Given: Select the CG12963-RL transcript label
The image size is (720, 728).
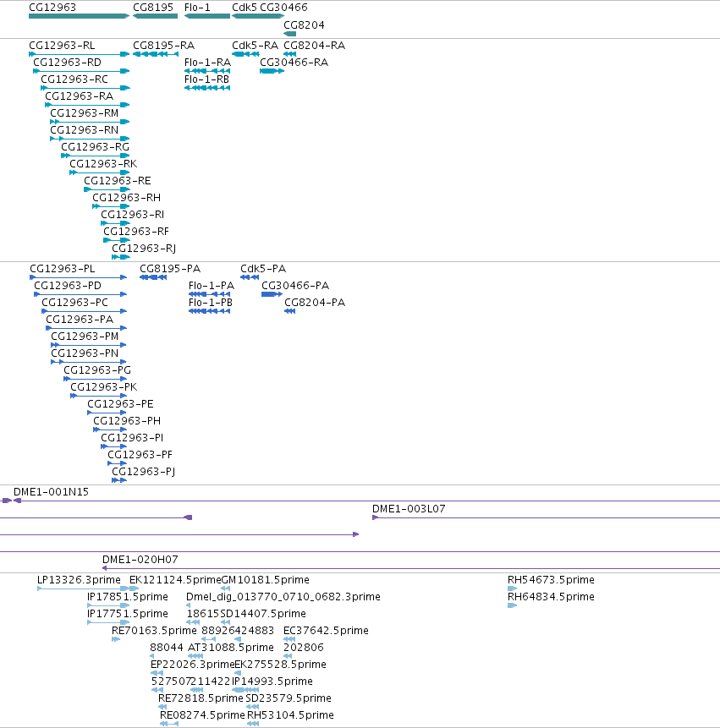Looking at the screenshot, I should coord(62,46).
